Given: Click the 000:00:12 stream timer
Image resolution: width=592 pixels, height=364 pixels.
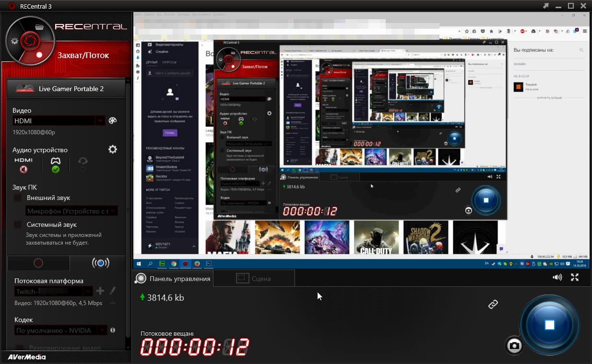Looking at the screenshot, I should [x=194, y=347].
